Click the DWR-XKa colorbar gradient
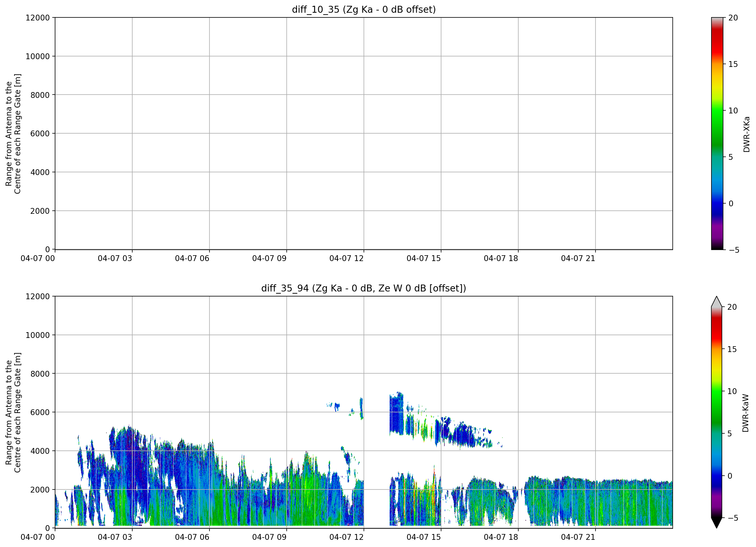 pos(717,134)
